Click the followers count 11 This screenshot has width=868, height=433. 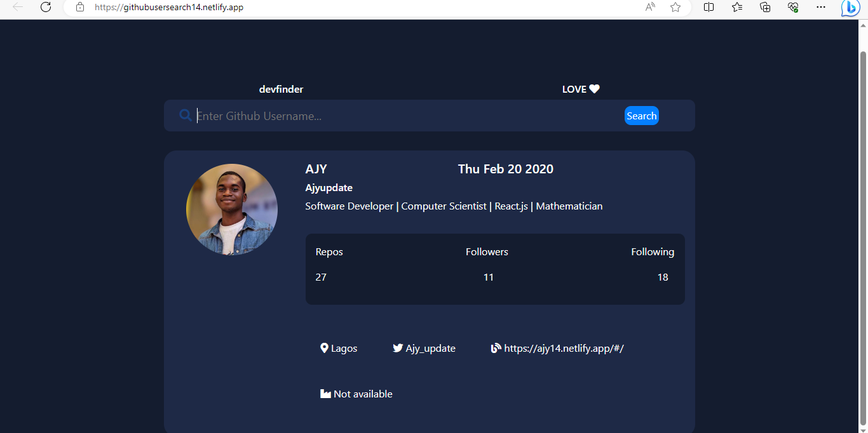pyautogui.click(x=488, y=277)
